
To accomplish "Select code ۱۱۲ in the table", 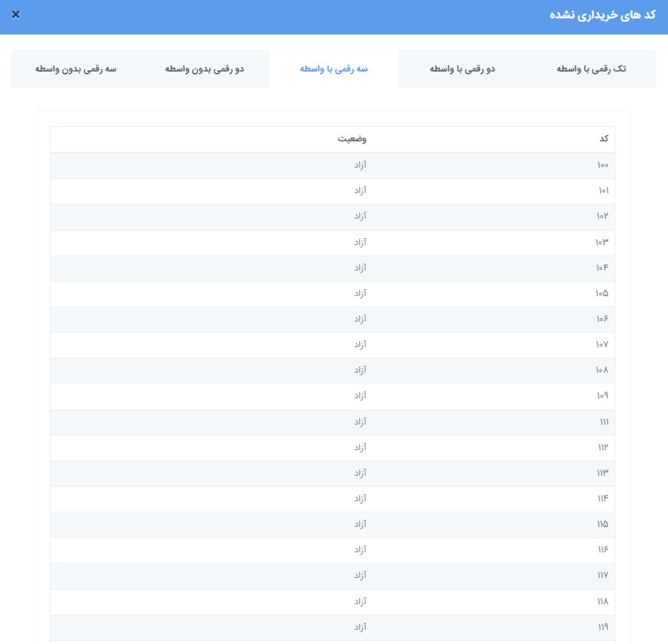I will click(x=603, y=448).
